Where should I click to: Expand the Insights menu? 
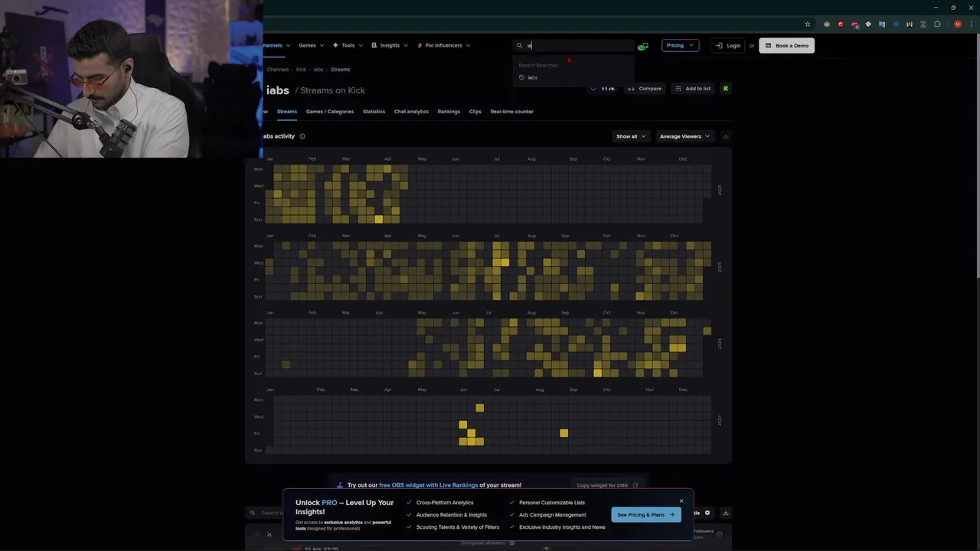pyautogui.click(x=390, y=45)
